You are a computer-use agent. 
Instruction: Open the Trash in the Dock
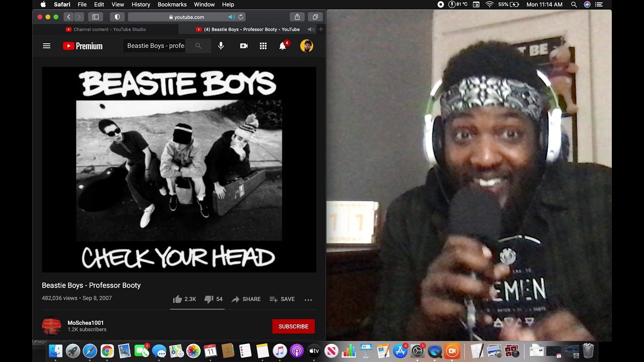click(x=588, y=350)
